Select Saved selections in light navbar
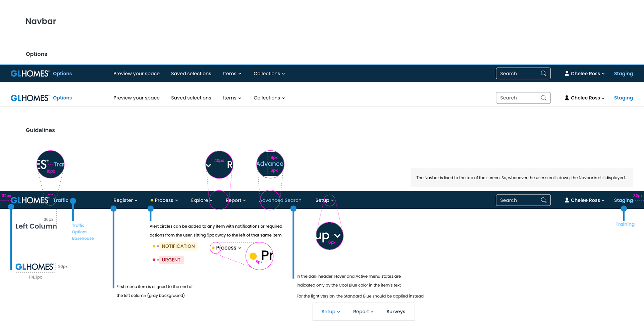 click(191, 98)
